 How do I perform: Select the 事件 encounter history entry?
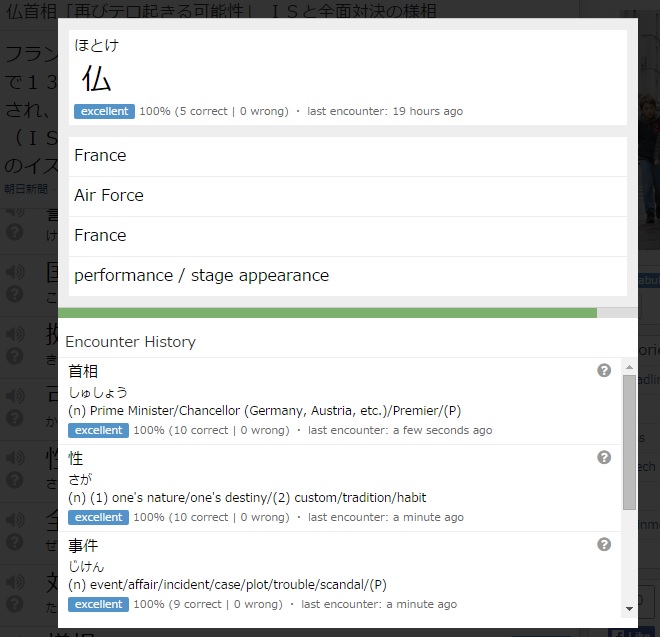coord(340,575)
